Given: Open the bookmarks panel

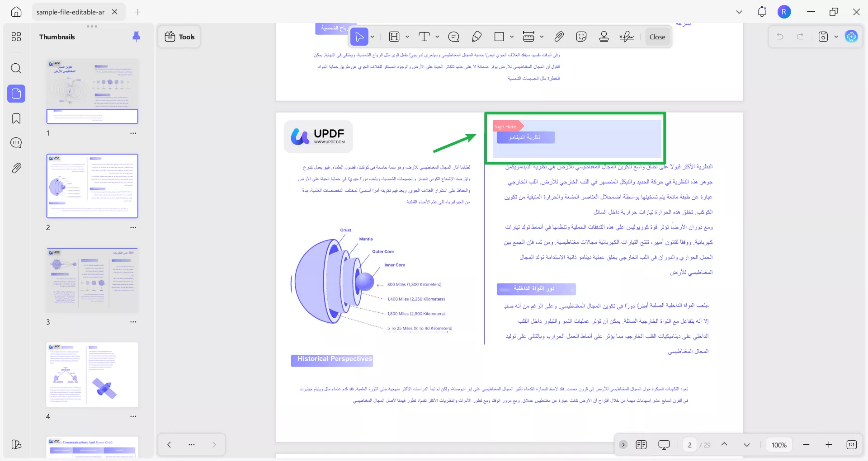Looking at the screenshot, I should 16,118.
